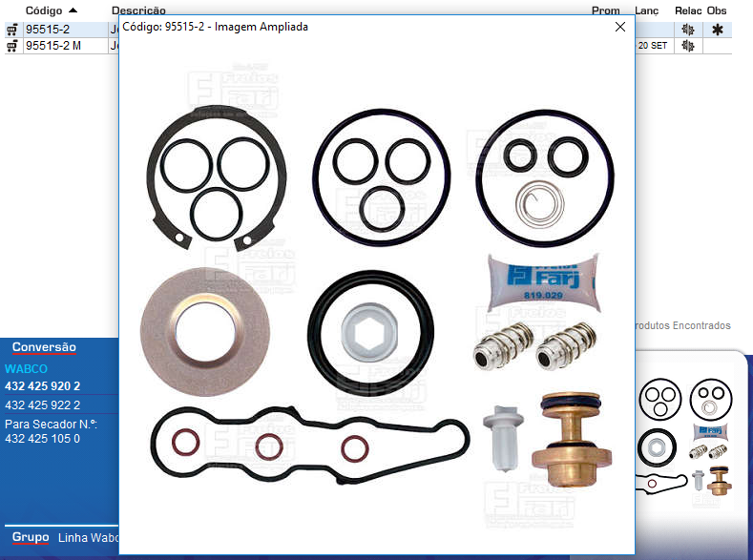Click the Obs column header
This screenshot has width=753, height=560.
point(717,10)
